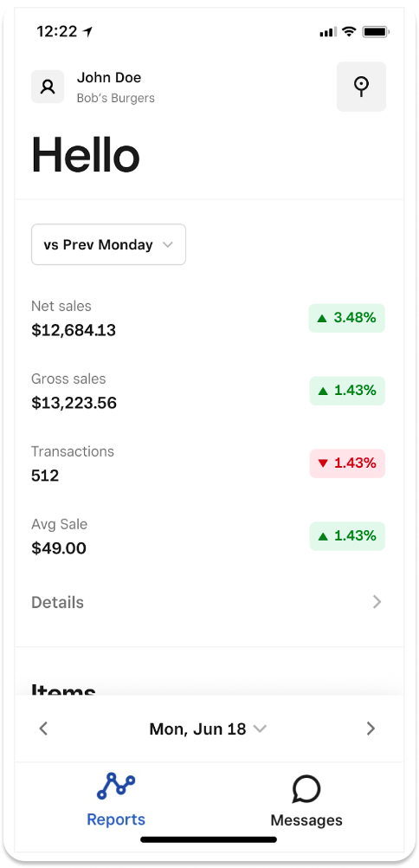This screenshot has height=868, width=419.
Task: Tap the Wi-Fi status icon
Action: point(348,31)
